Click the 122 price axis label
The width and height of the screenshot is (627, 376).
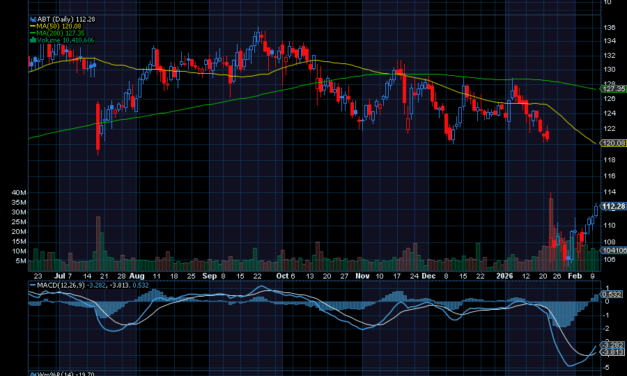pos(609,128)
